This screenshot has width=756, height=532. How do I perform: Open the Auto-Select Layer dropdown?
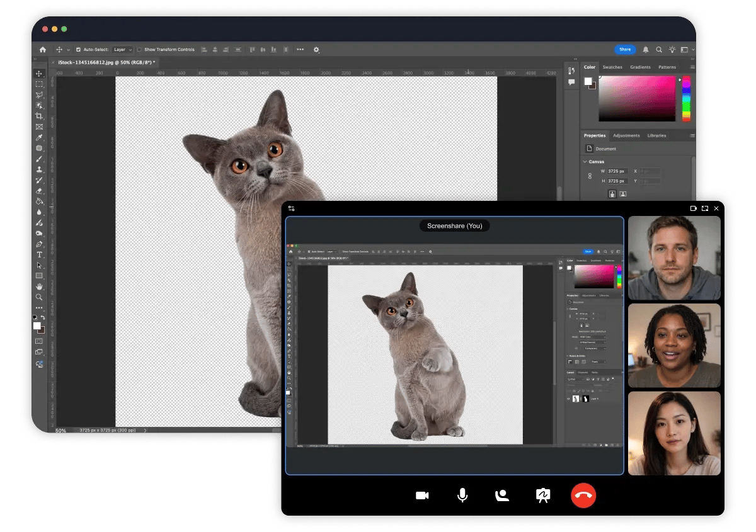click(x=122, y=49)
